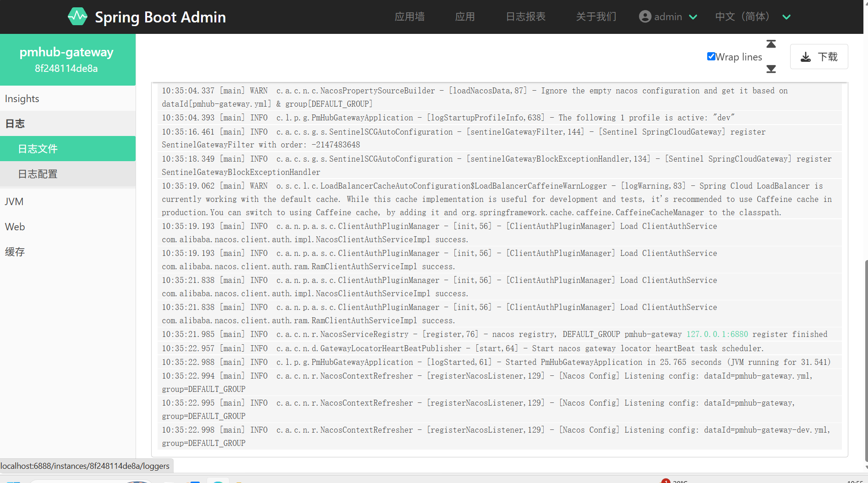Click the 127.0.0.1:6880 address in the log
Viewport: 868px width, 483px height.
717,334
